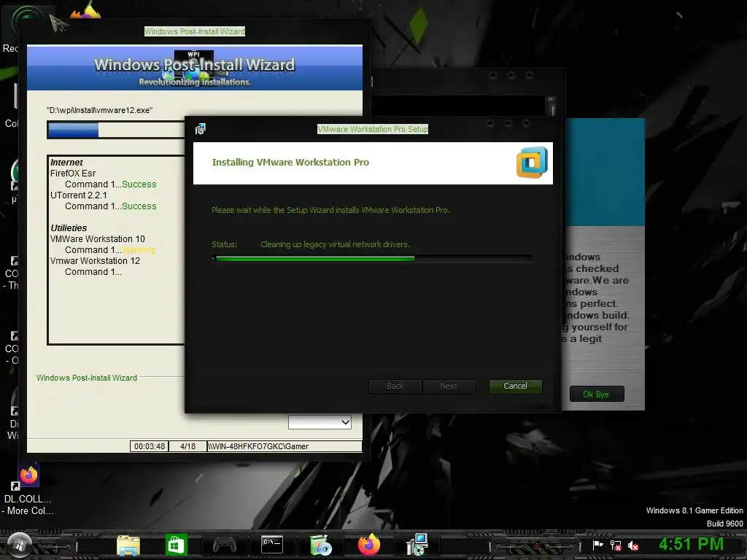Click the VMware Workstation logo icon
Image resolution: width=747 pixels, height=560 pixels.
pyautogui.click(x=532, y=163)
